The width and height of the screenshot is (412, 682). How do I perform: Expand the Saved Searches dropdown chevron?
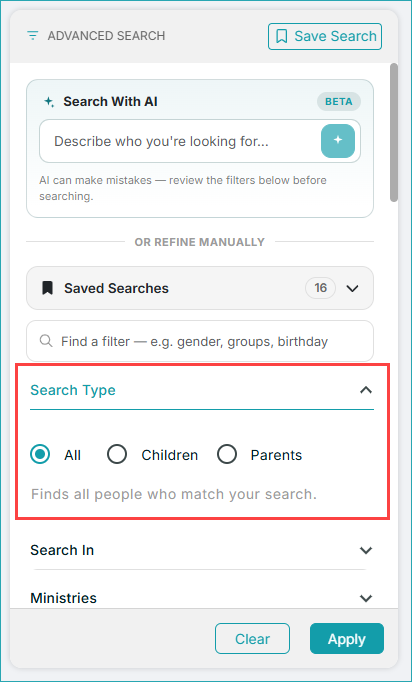[x=352, y=288]
